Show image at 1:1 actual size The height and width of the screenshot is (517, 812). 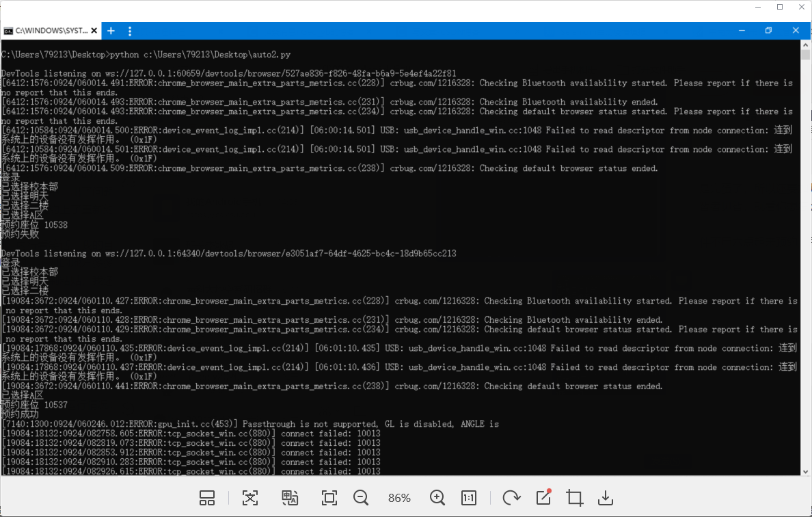(x=469, y=498)
